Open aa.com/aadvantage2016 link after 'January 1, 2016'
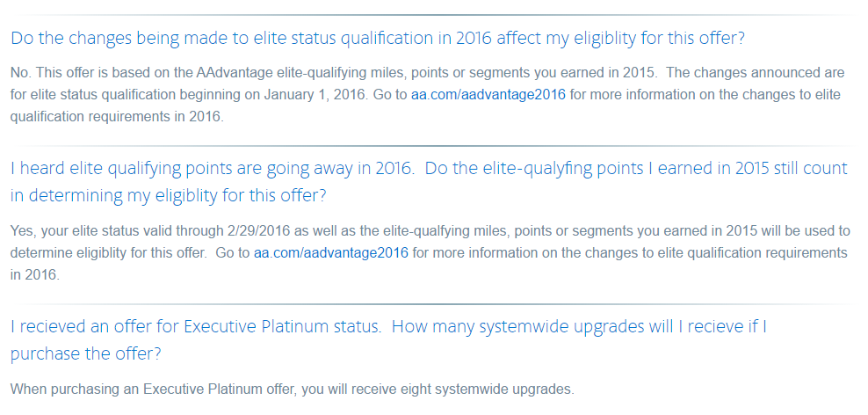The width and height of the screenshot is (868, 415). coord(488,95)
